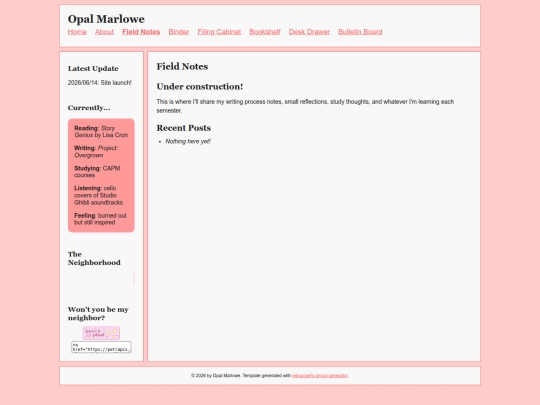540x405 pixels.
Task: Click the Listening: cello covers entry
Action: [x=98, y=195]
